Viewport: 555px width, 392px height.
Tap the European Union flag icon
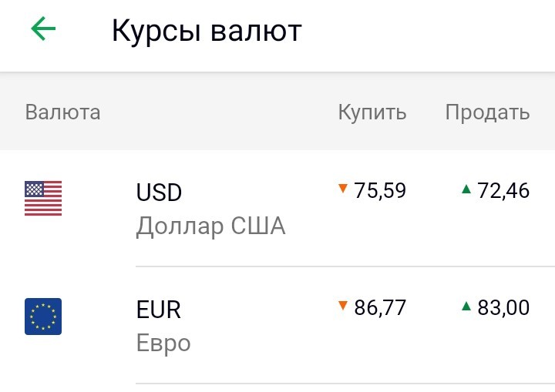point(43,317)
